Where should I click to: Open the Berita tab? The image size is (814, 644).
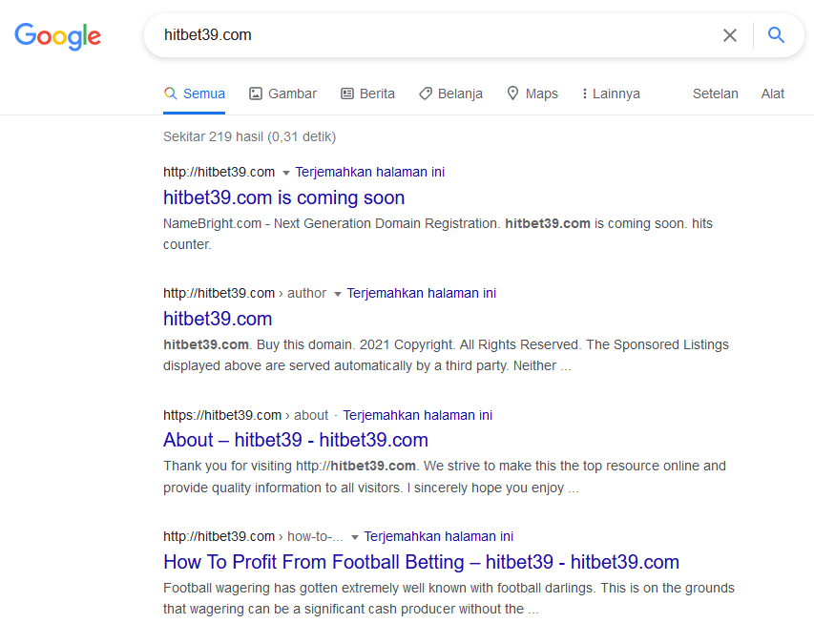click(x=367, y=93)
